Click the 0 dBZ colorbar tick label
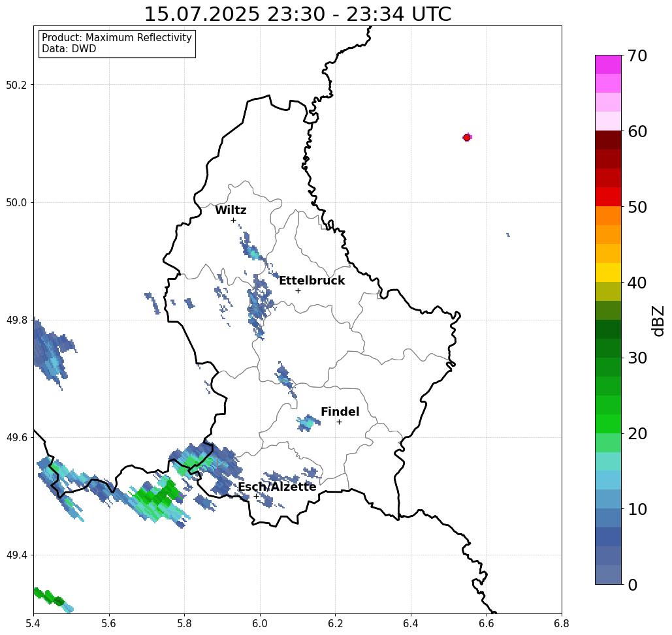This screenshot has width=672, height=635. pyautogui.click(x=633, y=585)
